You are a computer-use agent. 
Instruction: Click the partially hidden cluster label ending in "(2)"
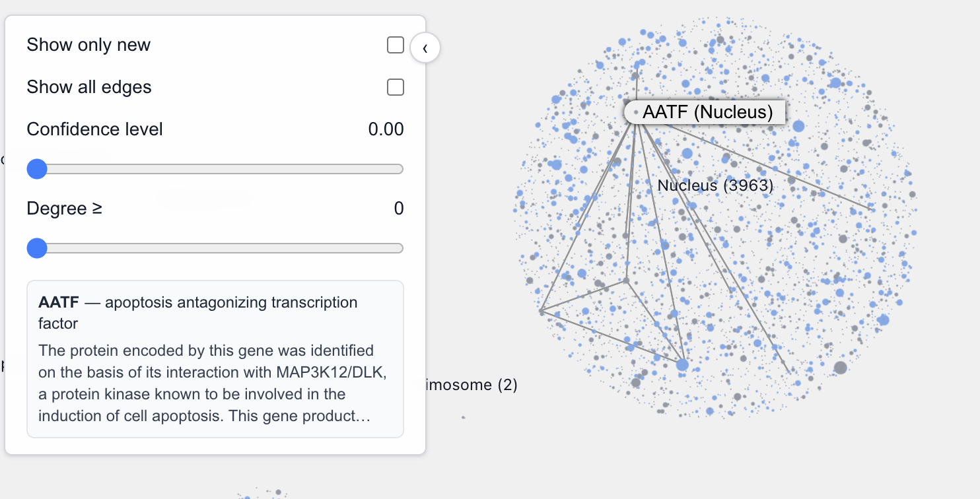(470, 384)
